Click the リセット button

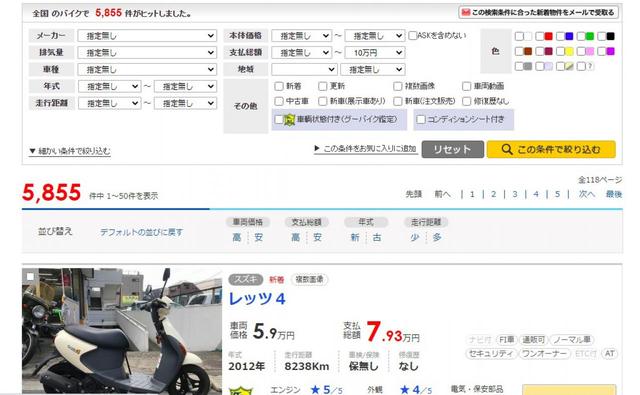click(x=453, y=149)
